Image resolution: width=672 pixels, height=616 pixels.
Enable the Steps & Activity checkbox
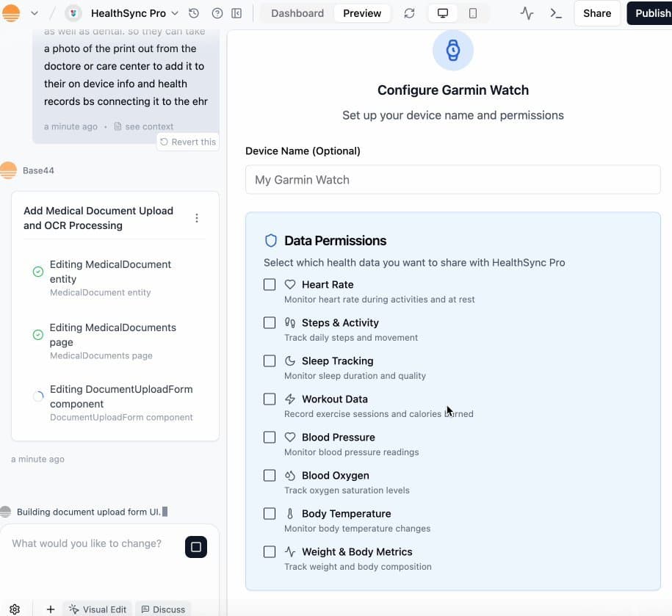(270, 322)
